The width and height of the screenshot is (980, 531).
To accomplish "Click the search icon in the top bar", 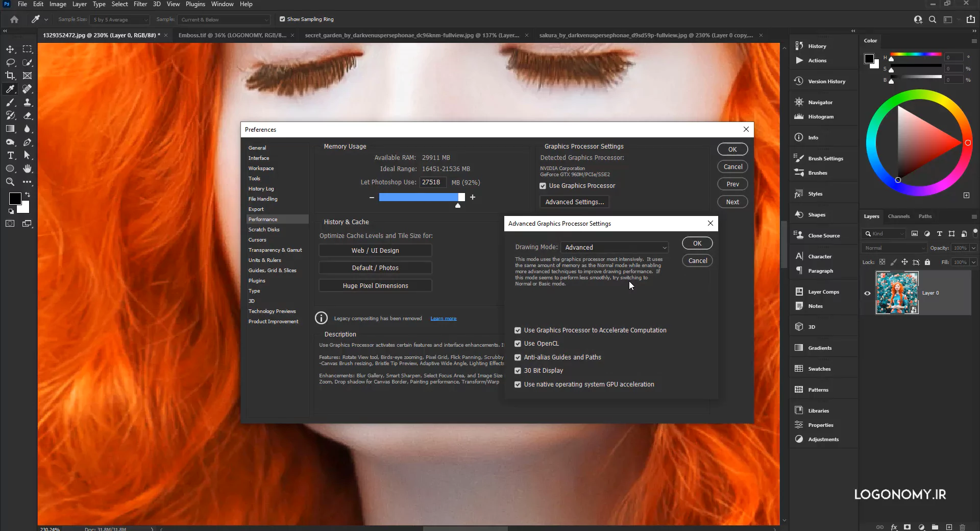I will pos(933,19).
